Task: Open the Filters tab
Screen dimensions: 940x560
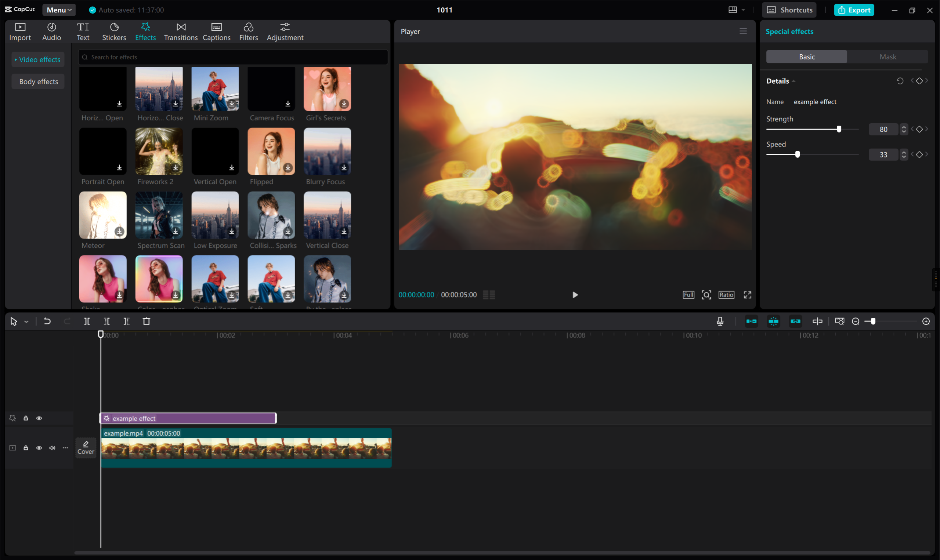Action: coord(248,32)
